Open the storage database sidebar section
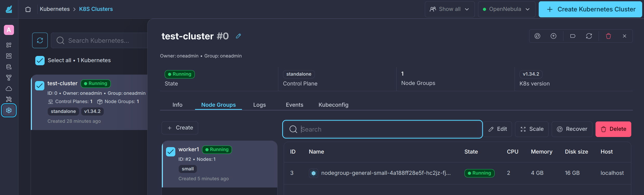Viewport: 644px width, 195px height. (x=9, y=67)
